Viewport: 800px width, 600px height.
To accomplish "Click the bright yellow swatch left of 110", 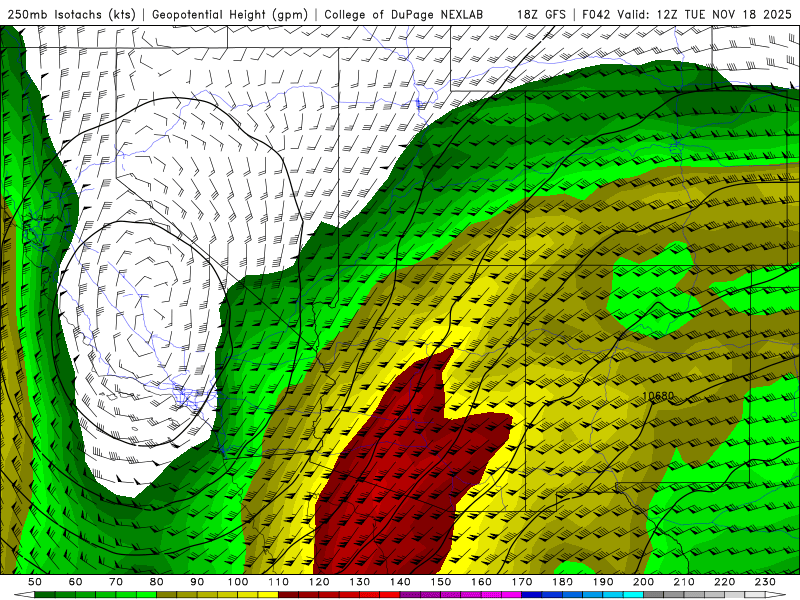I will pos(268,595).
